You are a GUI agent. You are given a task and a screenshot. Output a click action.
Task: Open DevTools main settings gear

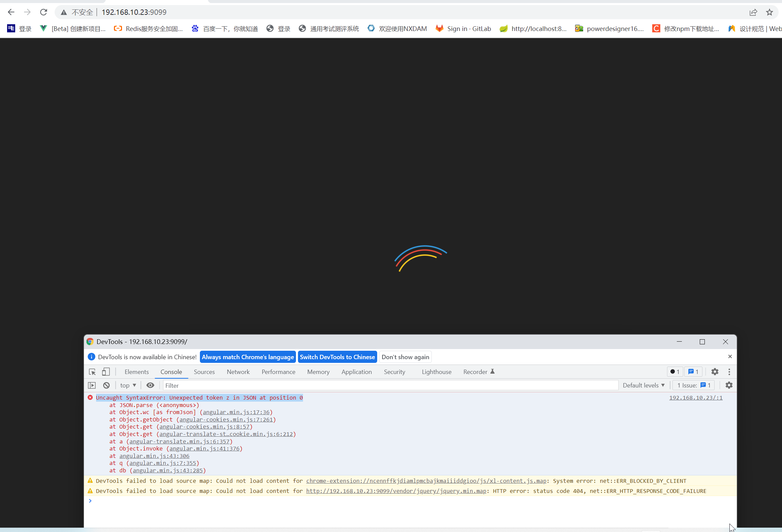[x=715, y=372]
